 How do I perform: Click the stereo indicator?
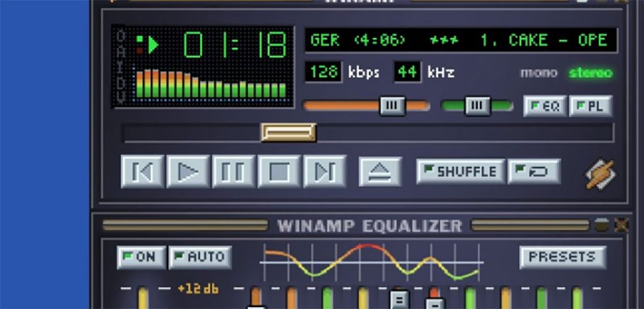click(x=591, y=73)
